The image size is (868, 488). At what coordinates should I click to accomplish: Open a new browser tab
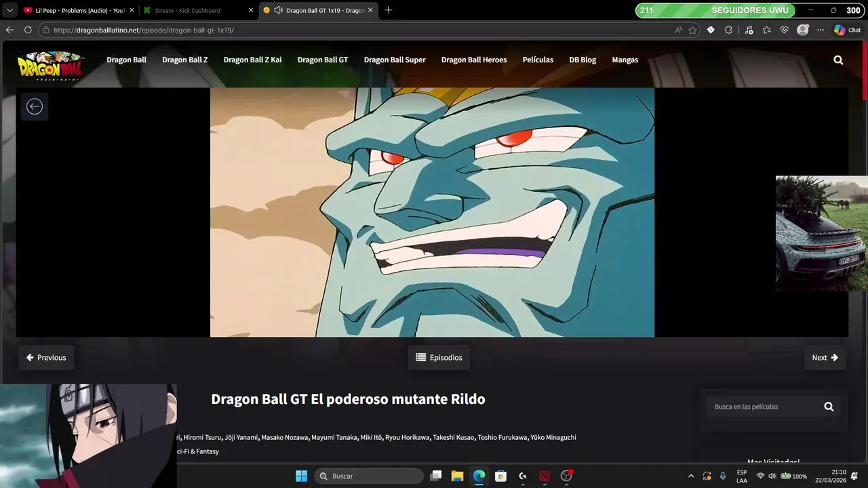pos(388,10)
